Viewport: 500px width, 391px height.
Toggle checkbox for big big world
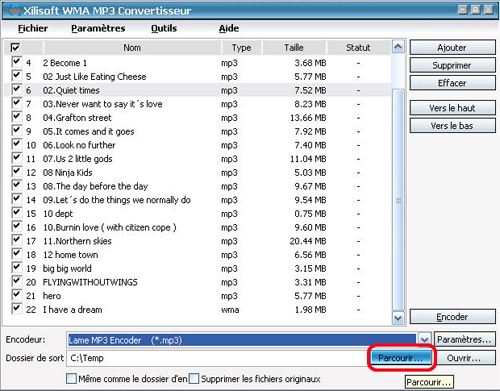[x=16, y=267]
